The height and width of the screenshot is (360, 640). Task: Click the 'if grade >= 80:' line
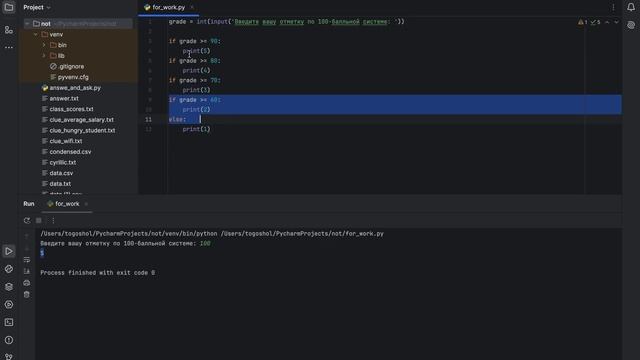195,60
